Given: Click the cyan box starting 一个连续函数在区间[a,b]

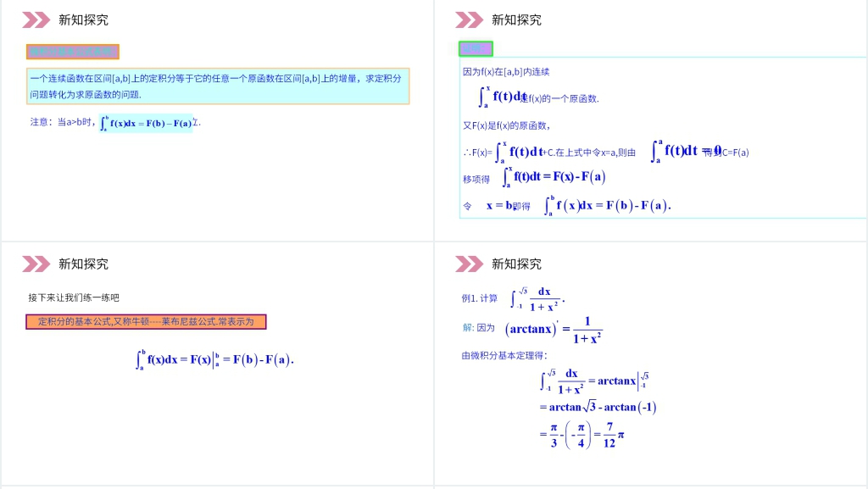Looking at the screenshot, I should 218,86.
